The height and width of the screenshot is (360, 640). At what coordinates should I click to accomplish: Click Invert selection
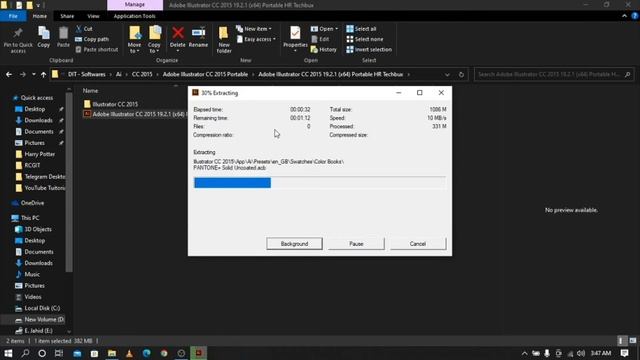pos(369,49)
